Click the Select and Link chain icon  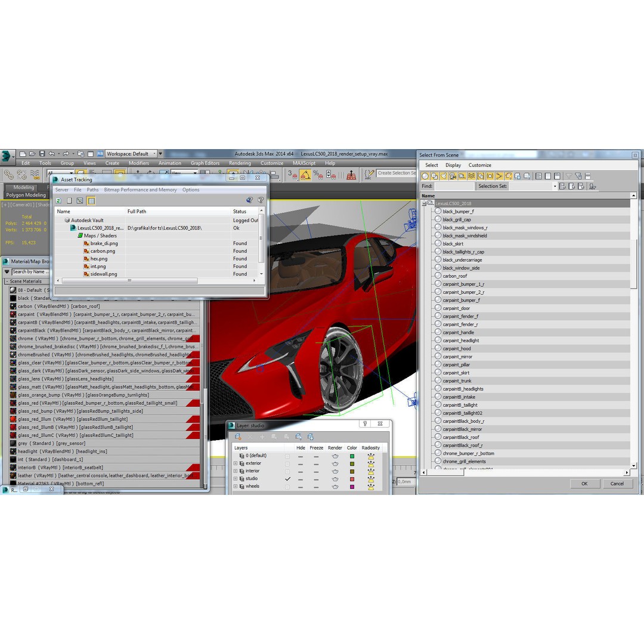[x=8, y=175]
